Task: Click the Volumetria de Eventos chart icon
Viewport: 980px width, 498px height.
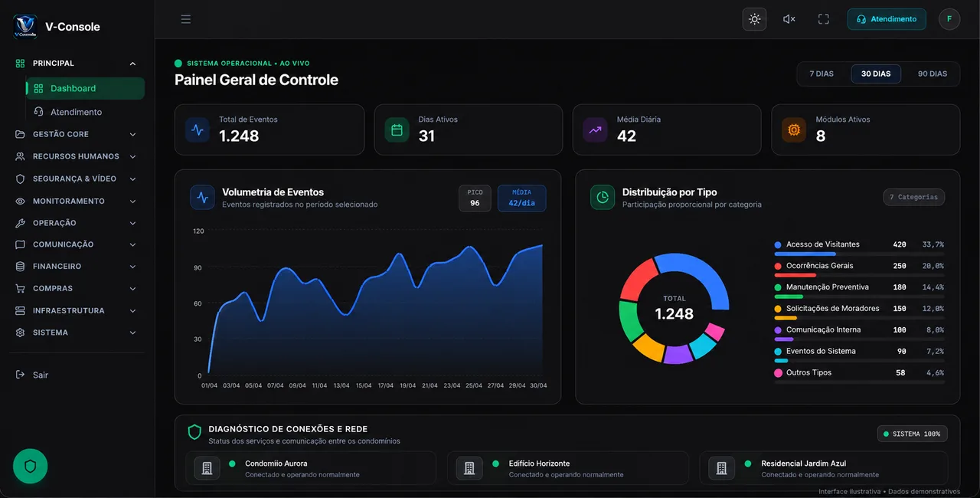Action: click(202, 197)
